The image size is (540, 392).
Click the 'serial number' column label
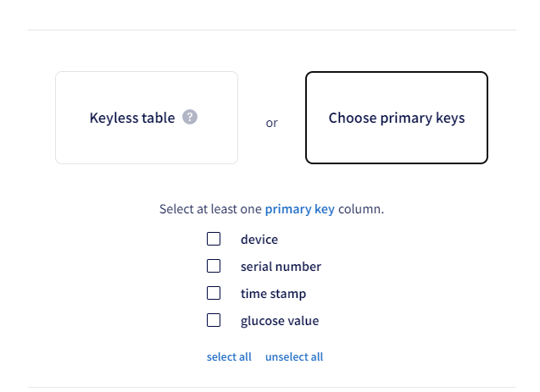[x=281, y=267]
